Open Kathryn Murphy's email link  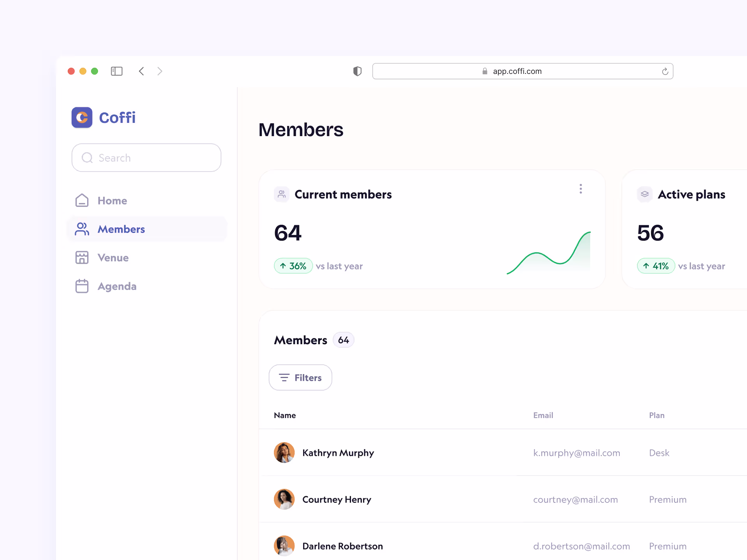coord(577,453)
